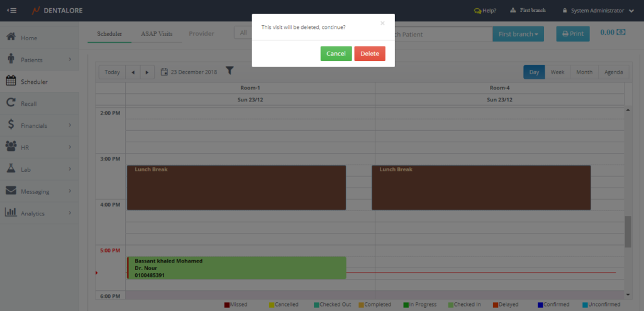Confirm with the red Delete button

369,54
